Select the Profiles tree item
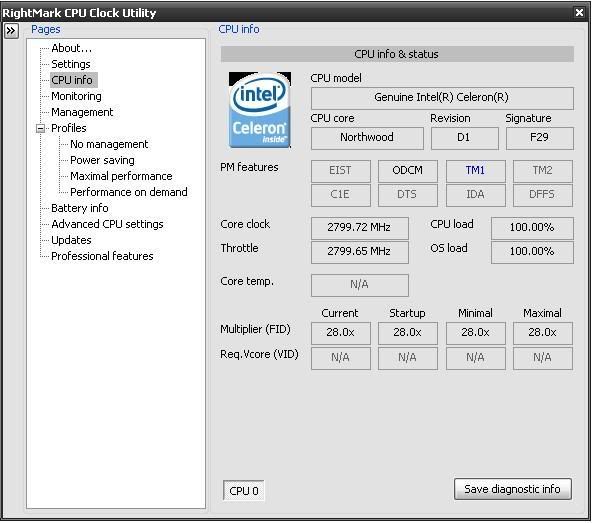Screen dimensions: 592x523 69,128
